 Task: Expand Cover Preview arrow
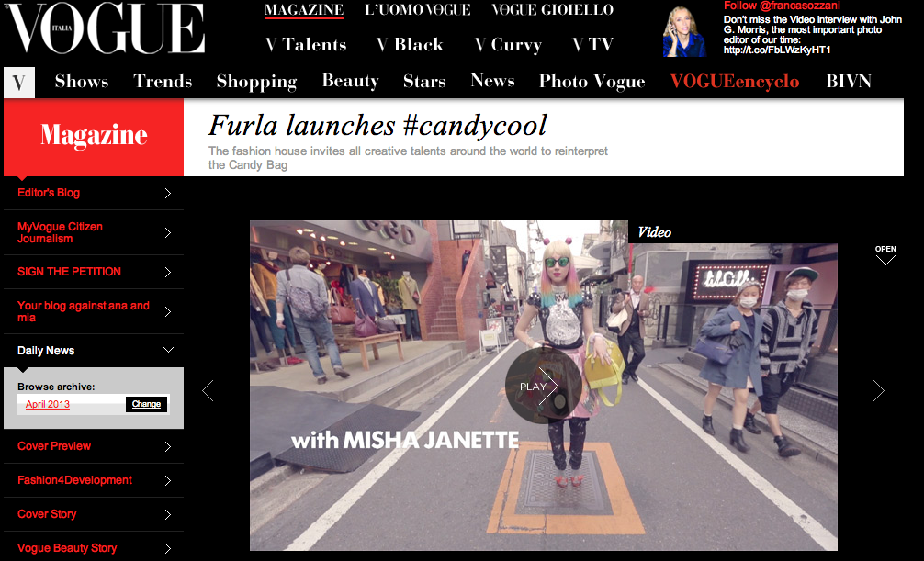point(168,446)
